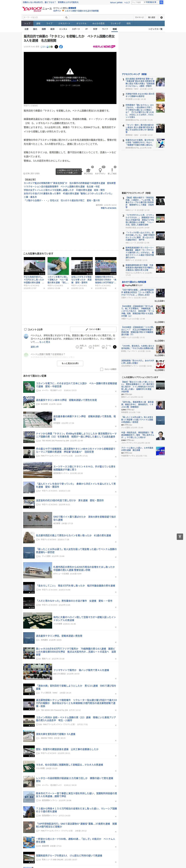Screen dimensions: 186x868
Task: Open the ランキング tab
Action: tap(115, 24)
